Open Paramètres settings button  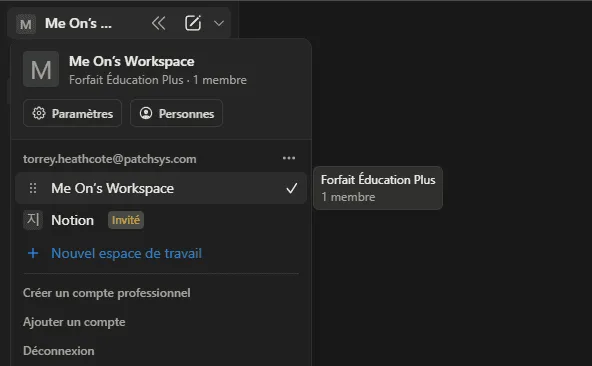[x=72, y=113]
